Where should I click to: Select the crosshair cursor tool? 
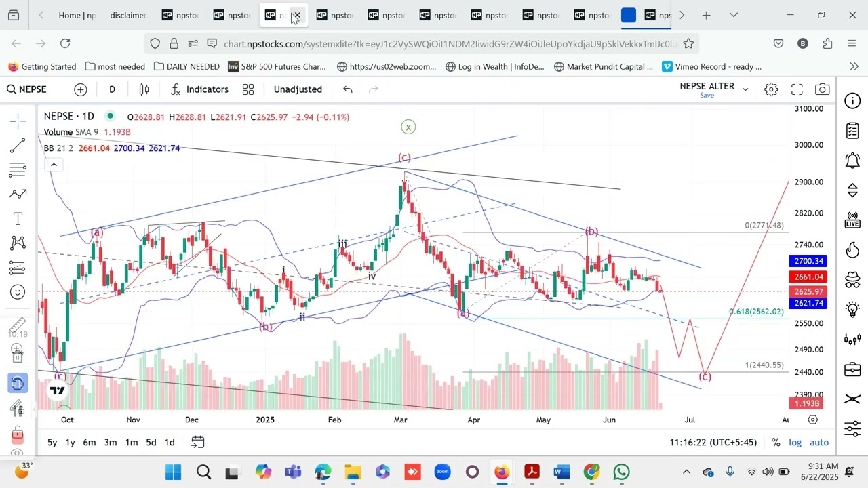coord(18,121)
